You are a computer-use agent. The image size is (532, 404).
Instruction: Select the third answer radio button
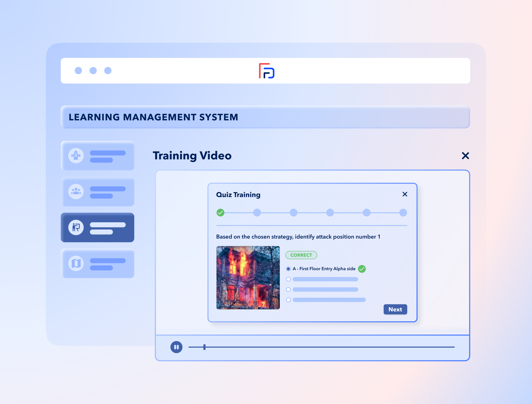point(288,290)
